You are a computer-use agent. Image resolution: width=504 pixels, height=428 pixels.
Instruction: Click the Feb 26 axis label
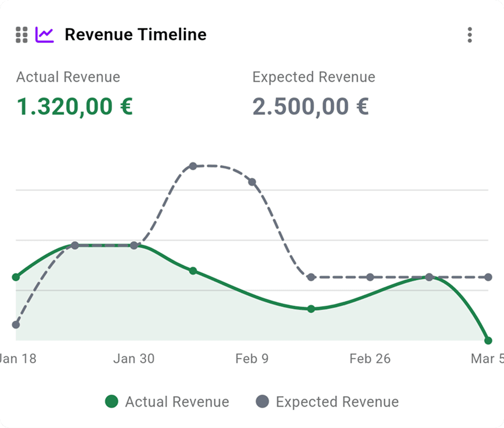(x=371, y=359)
